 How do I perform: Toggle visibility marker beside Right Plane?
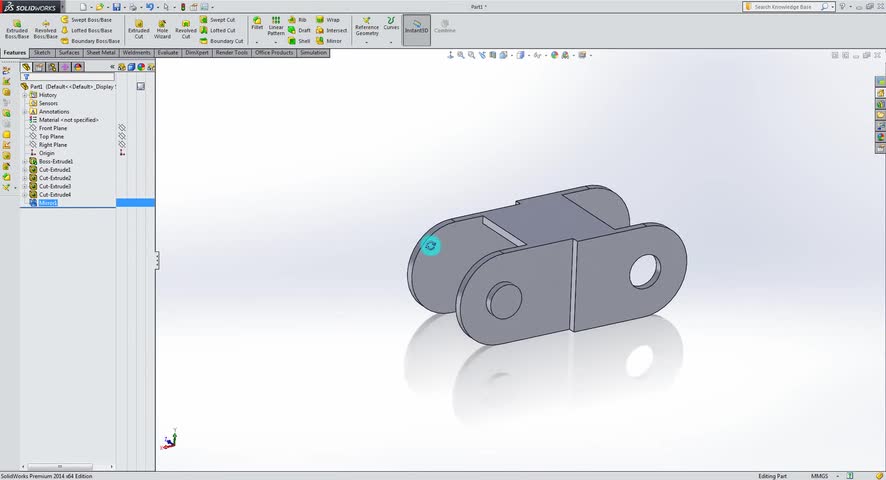[122, 145]
